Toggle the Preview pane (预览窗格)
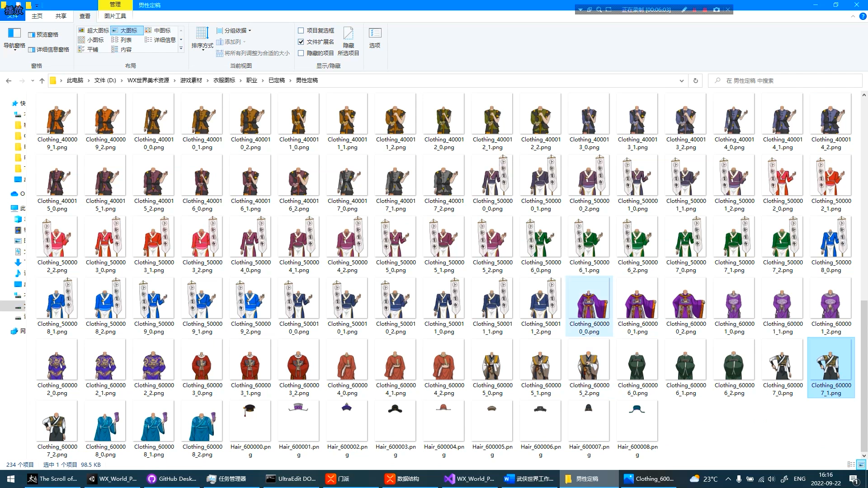The image size is (868, 488). 43,35
